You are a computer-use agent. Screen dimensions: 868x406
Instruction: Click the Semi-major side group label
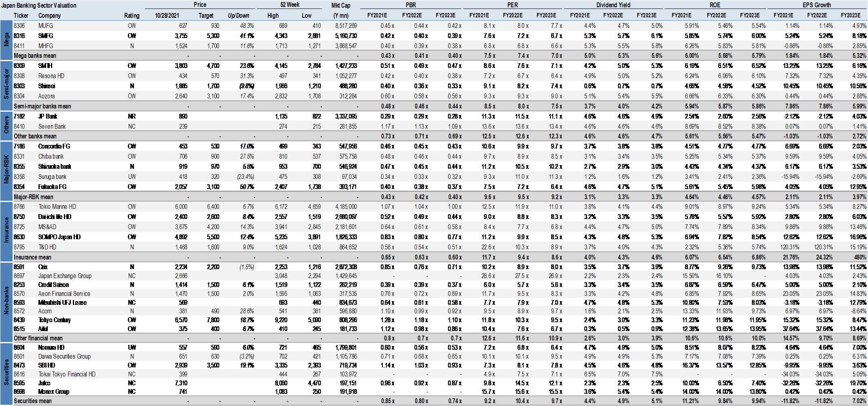pyautogui.click(x=6, y=83)
